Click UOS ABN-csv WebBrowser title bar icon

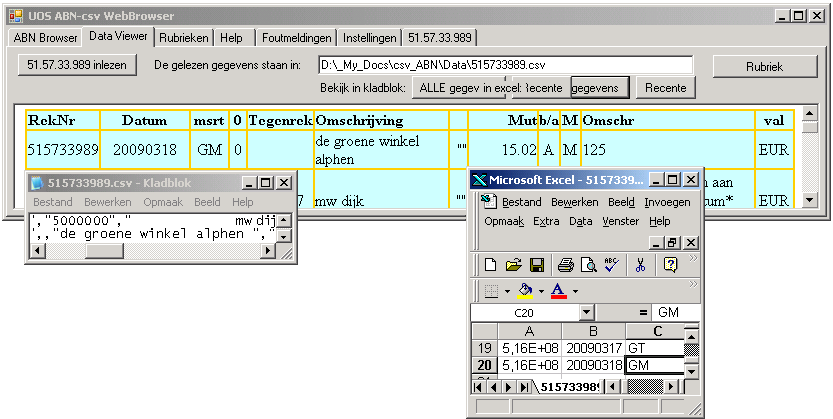(x=15, y=16)
